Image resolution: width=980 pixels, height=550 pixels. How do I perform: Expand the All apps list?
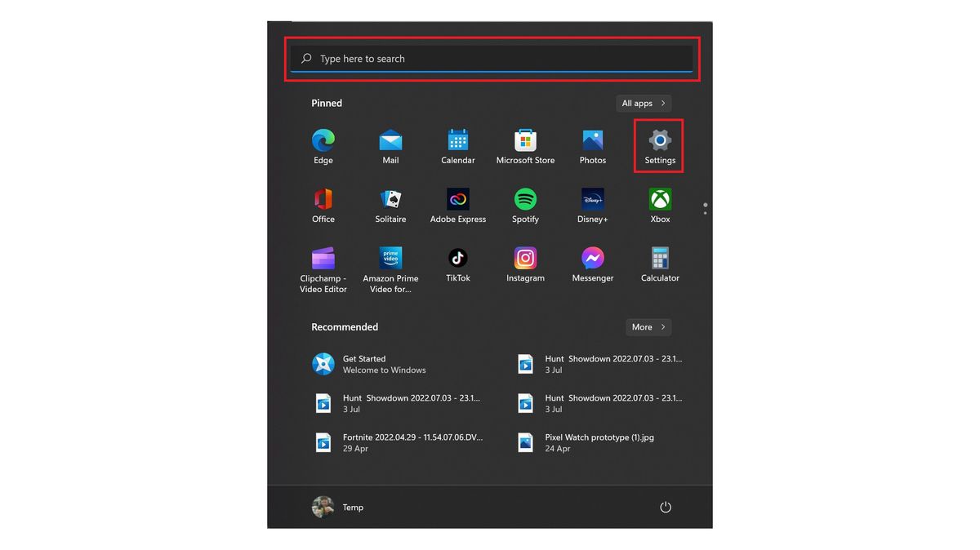pos(644,103)
